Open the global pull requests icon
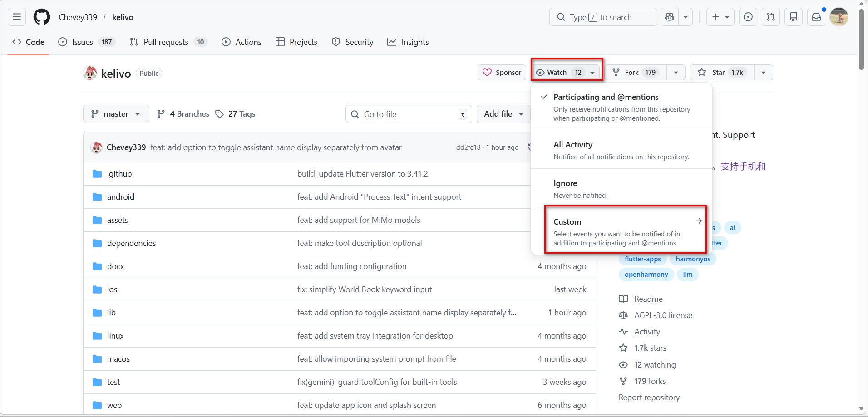Image resolution: width=868 pixels, height=417 pixels. [x=771, y=17]
